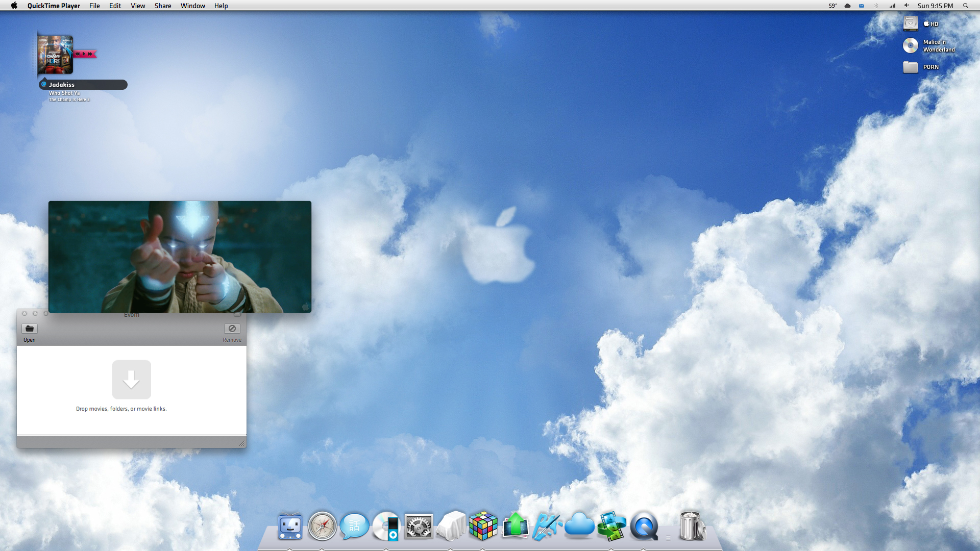Click the Evom toolbar toggle pill button
980x551 pixels.
click(237, 314)
